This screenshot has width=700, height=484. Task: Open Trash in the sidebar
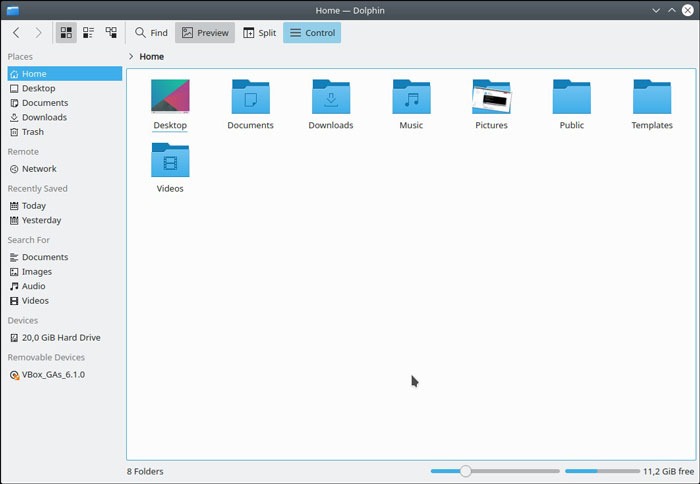65,132
